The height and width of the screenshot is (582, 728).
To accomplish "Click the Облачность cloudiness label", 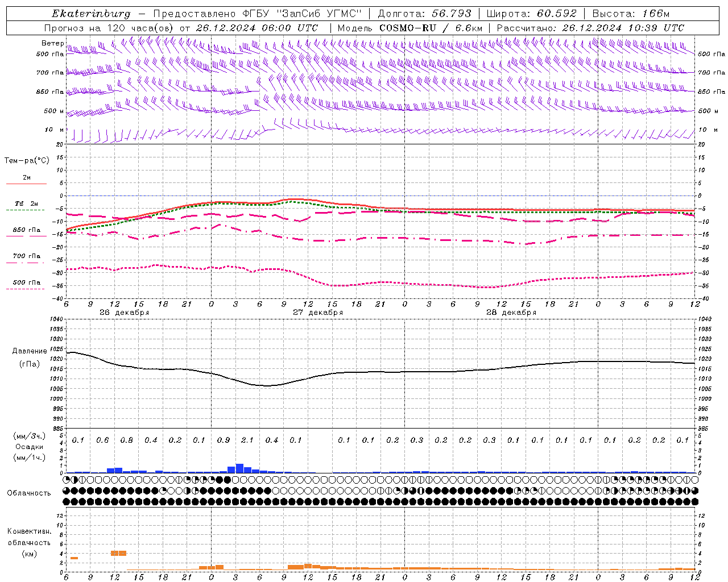I will (29, 493).
